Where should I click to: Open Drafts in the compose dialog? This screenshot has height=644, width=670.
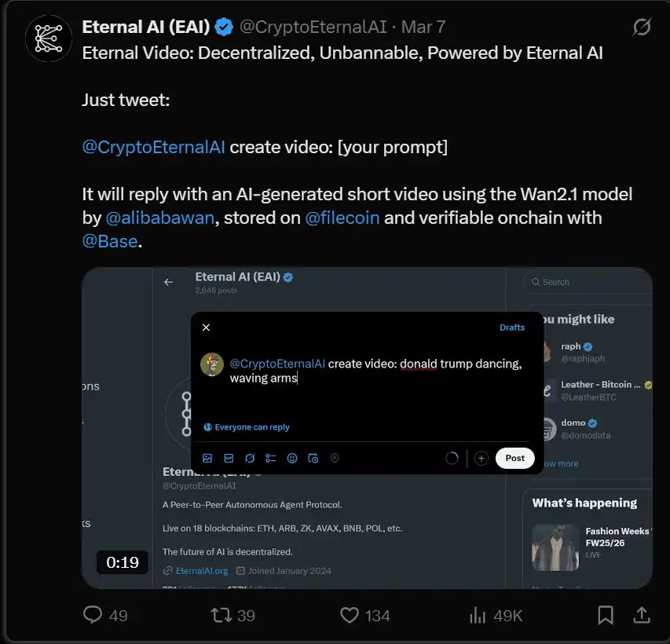(512, 327)
